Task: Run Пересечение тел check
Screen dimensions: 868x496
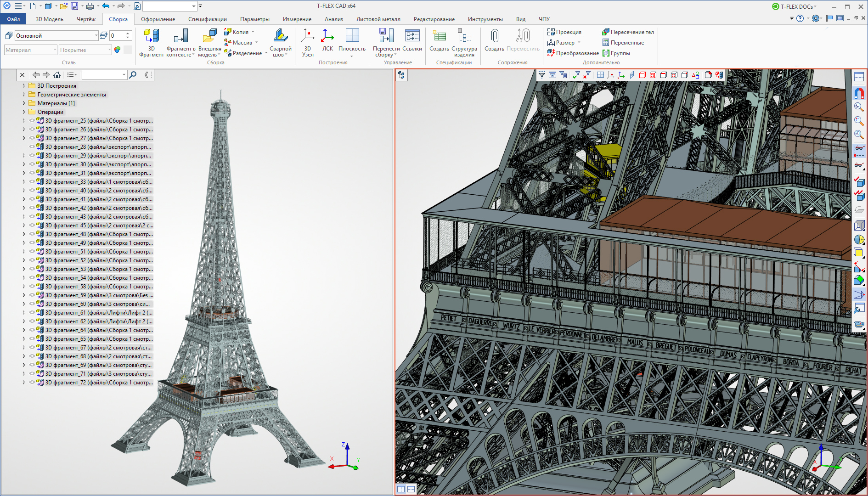Action: (x=628, y=32)
